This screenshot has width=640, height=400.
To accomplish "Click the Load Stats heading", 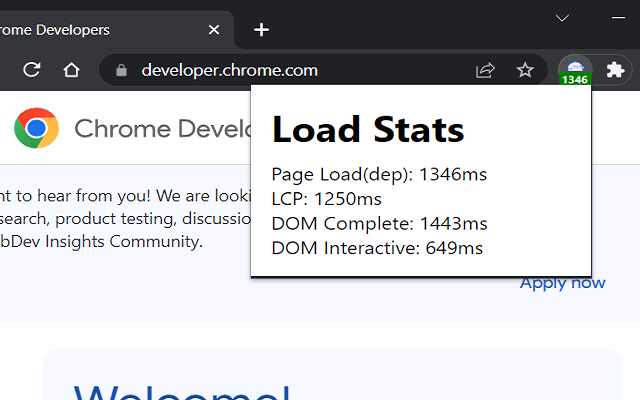I will [x=368, y=129].
